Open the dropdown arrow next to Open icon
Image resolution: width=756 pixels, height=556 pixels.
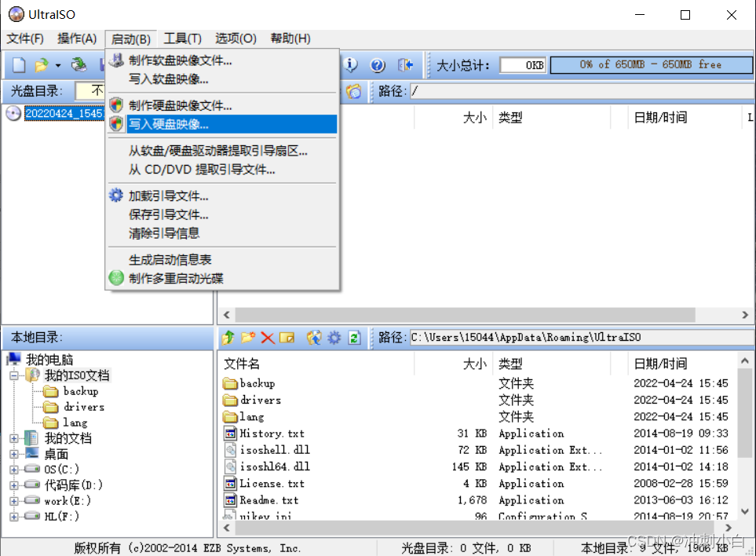pyautogui.click(x=58, y=65)
